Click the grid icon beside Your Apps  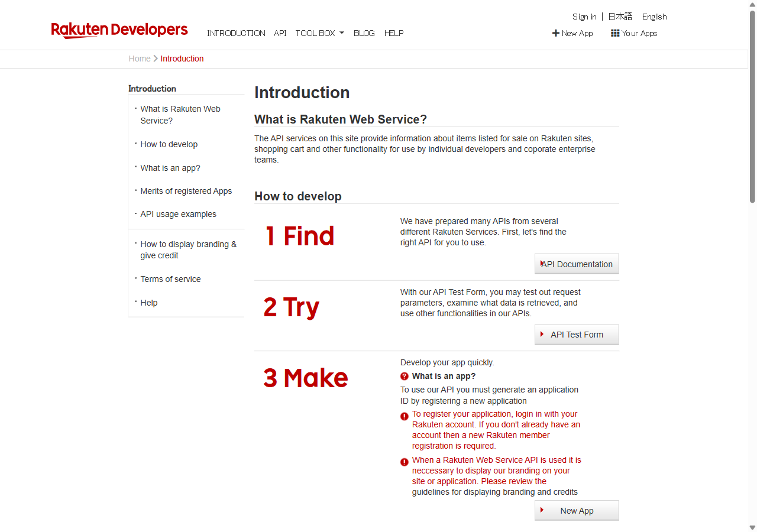(615, 33)
